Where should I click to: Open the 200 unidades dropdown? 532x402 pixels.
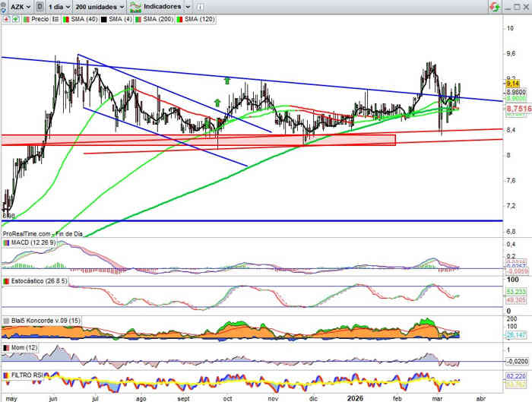100,6
